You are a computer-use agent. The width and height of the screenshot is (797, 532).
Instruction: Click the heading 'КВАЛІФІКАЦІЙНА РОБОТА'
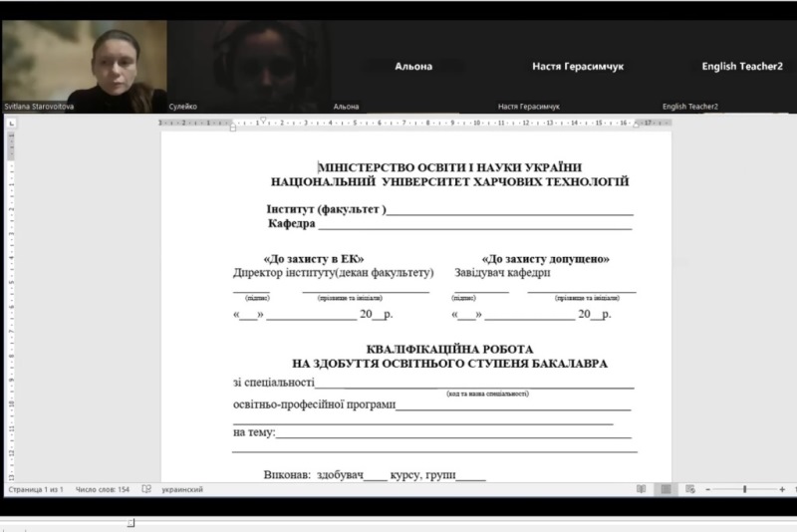[x=450, y=349]
